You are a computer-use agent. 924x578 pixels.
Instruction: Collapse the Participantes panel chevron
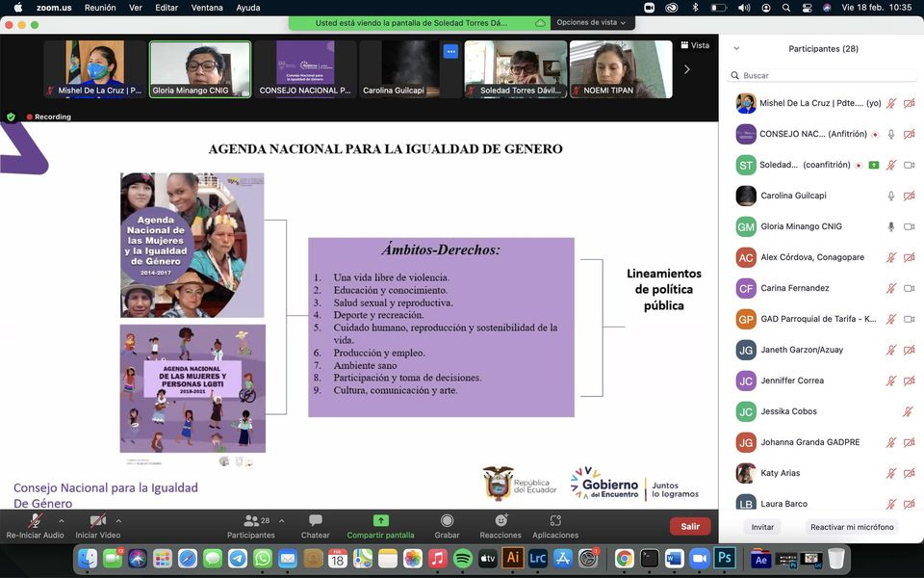point(736,48)
